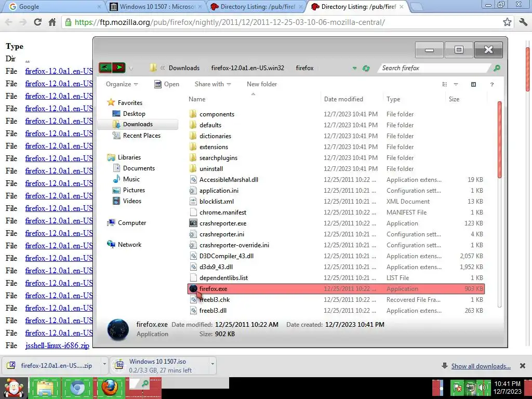This screenshot has width=532, height=399.
Task: Open jsshell-linux-i686.zip link
Action: point(57,345)
